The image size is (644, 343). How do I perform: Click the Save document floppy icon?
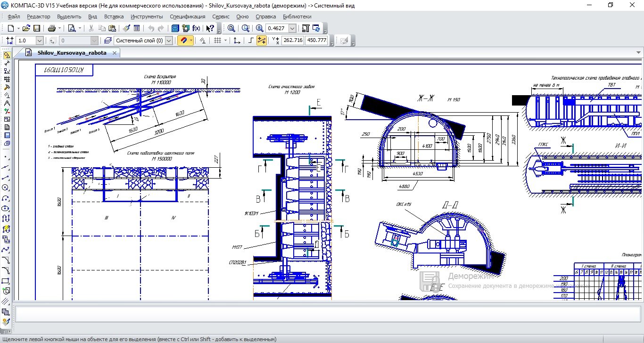pos(36,28)
